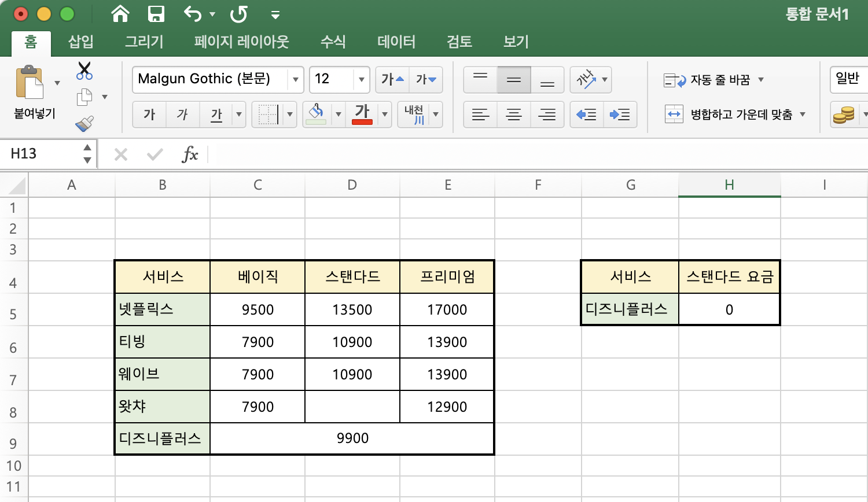Align text left
Image resolution: width=868 pixels, height=502 pixels.
[x=480, y=115]
